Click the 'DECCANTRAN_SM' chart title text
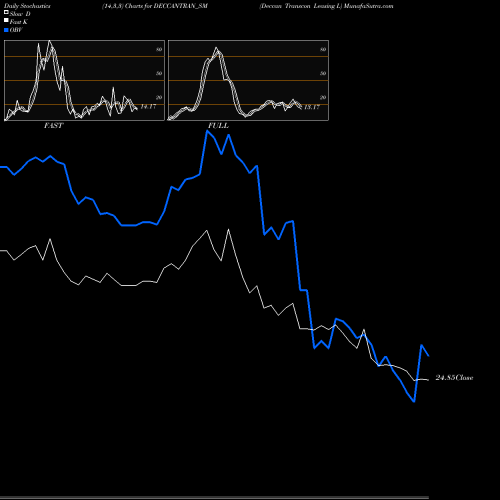 (x=181, y=6)
